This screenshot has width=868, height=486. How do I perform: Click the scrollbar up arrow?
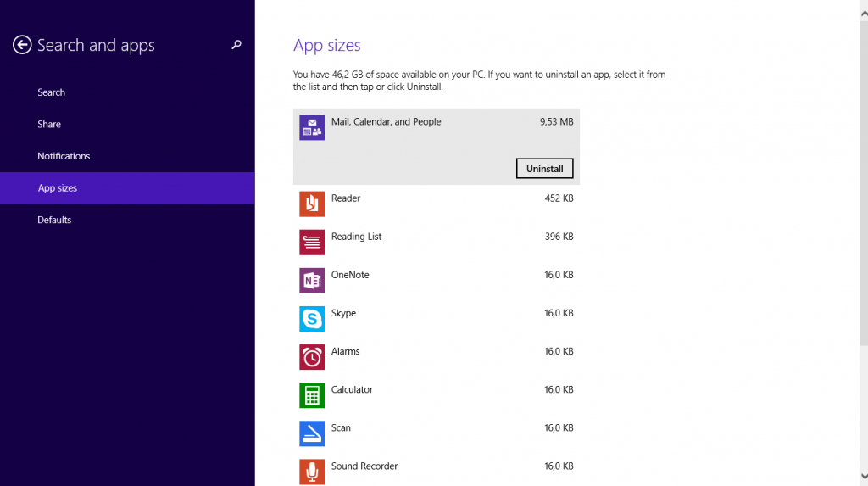click(x=864, y=14)
